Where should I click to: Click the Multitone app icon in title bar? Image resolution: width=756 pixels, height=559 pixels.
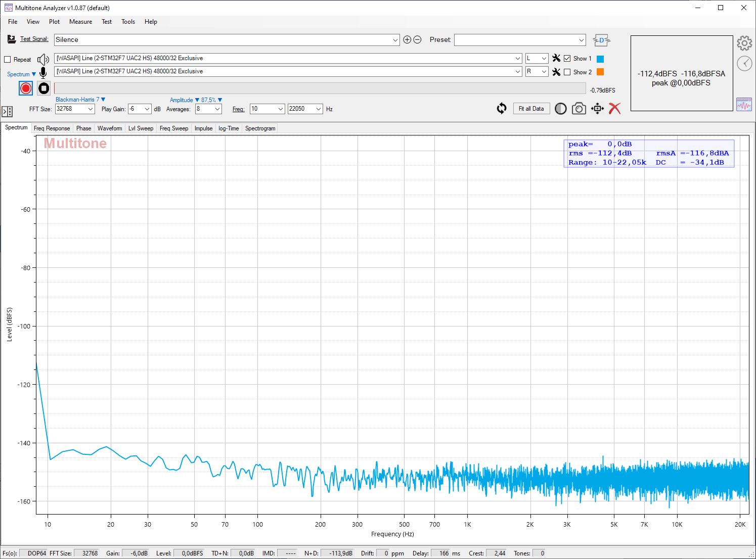[8, 8]
